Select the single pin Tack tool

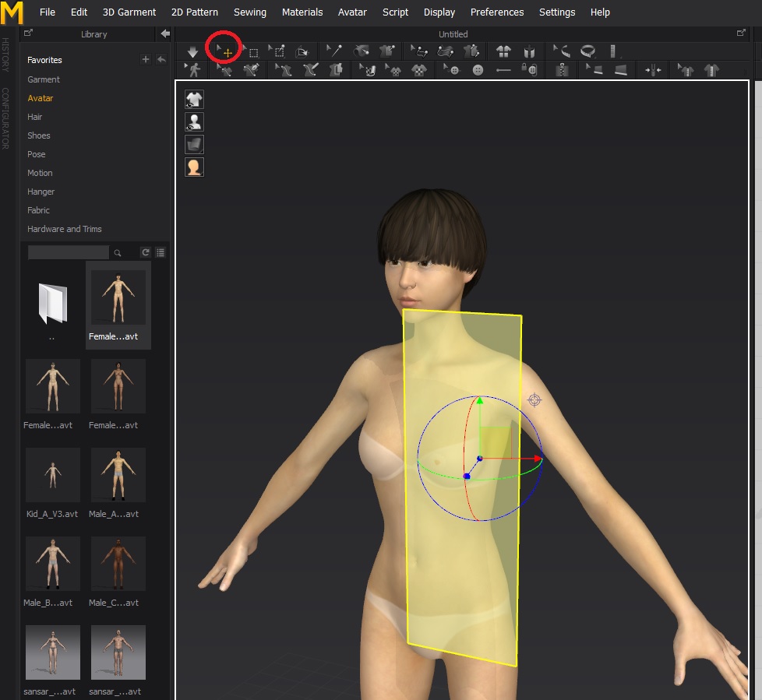click(x=333, y=51)
